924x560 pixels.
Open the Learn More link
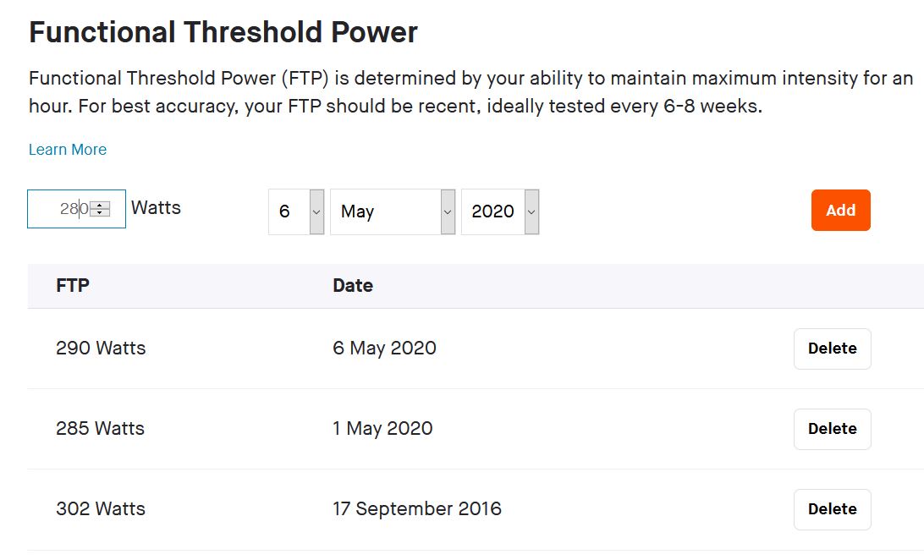click(68, 150)
